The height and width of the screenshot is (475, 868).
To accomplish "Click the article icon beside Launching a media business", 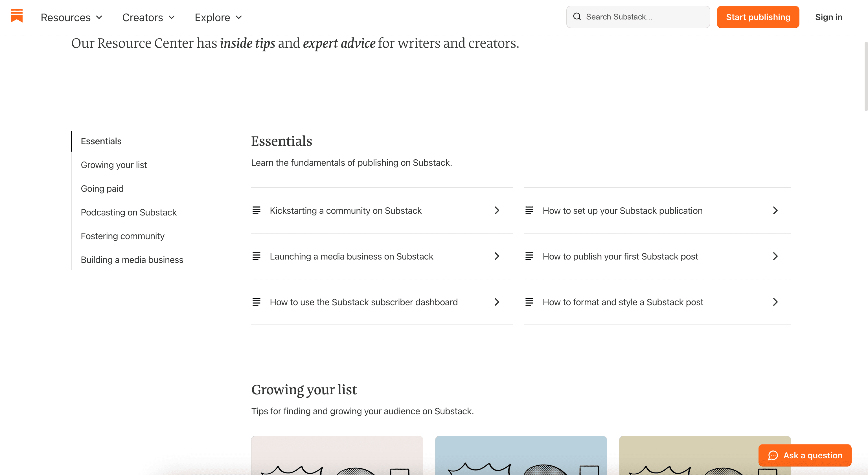I will [257, 256].
